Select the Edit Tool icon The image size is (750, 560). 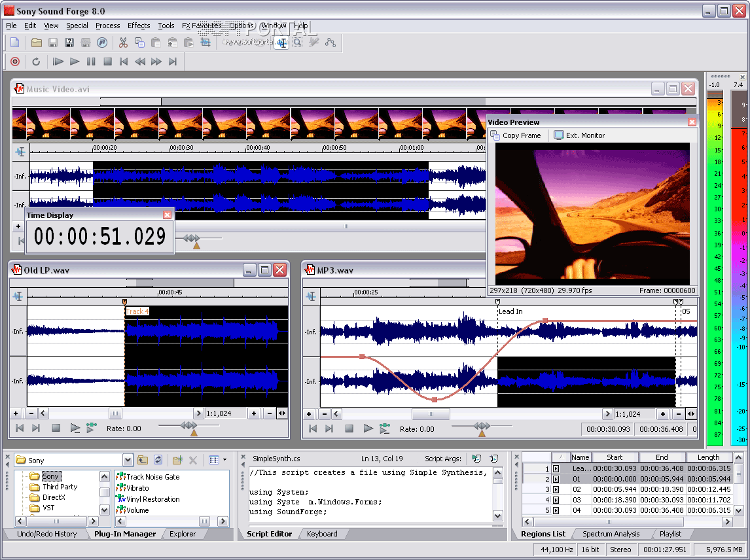(283, 42)
